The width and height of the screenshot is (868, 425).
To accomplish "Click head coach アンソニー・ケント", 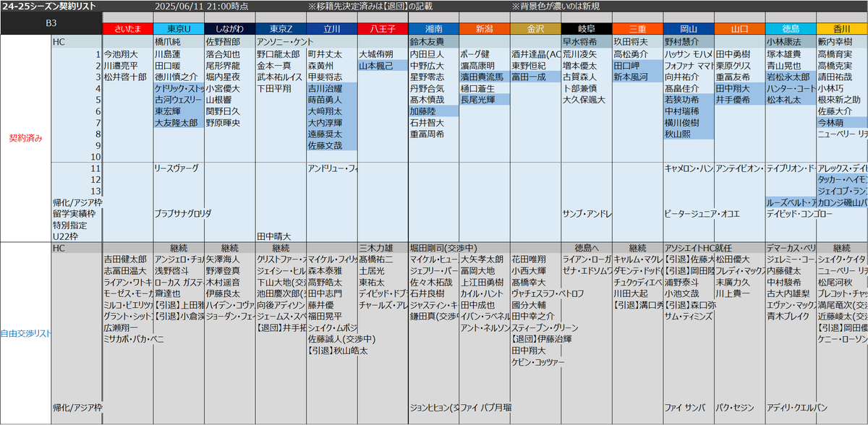I will 285,43.
